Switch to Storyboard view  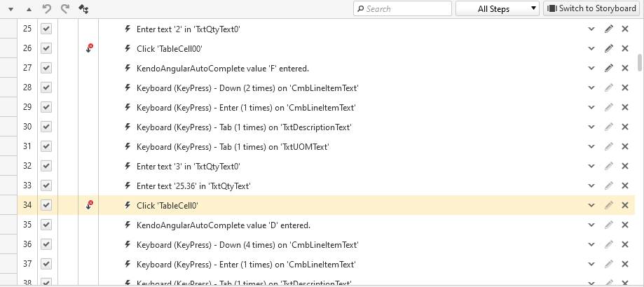[x=591, y=8]
